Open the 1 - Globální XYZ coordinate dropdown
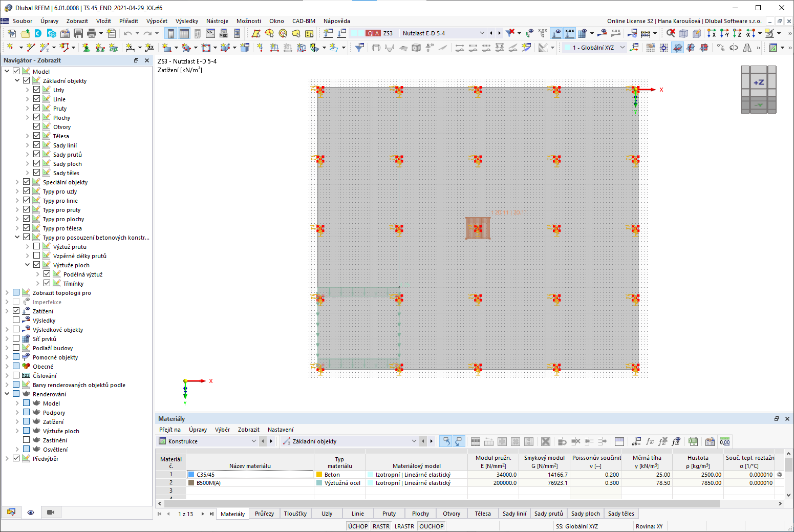794x532 pixels. (x=623, y=48)
